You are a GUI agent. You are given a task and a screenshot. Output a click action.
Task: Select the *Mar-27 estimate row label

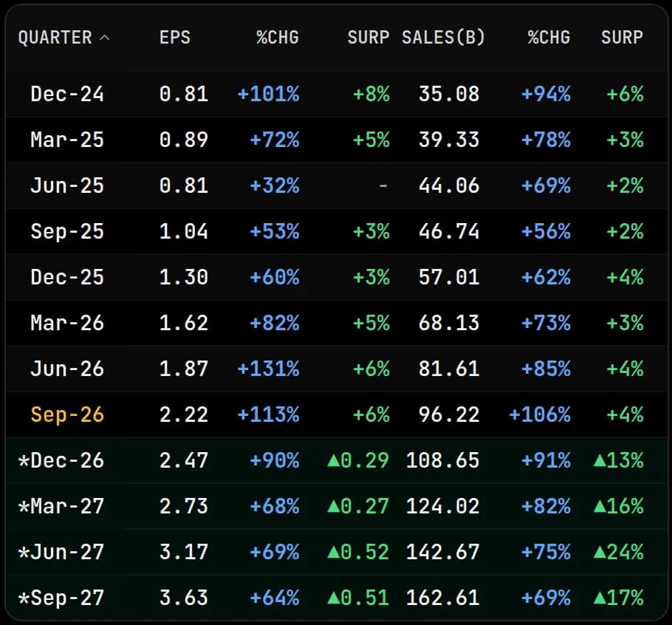tap(61, 506)
